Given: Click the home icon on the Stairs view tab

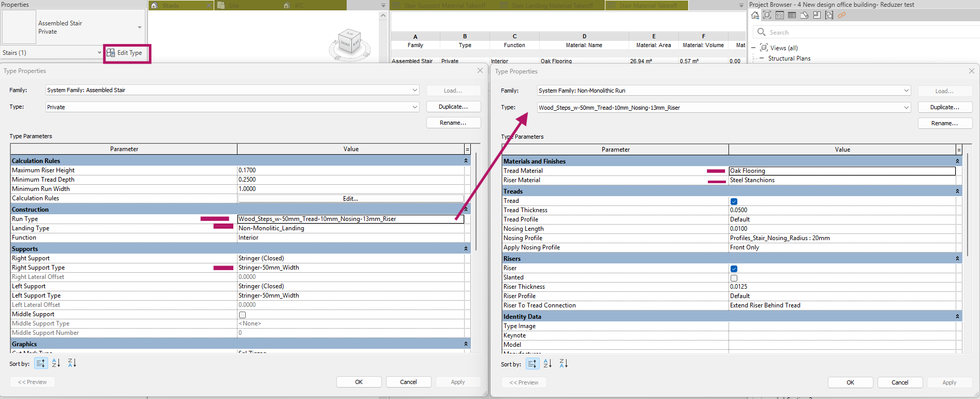Looking at the screenshot, I should tap(154, 6).
